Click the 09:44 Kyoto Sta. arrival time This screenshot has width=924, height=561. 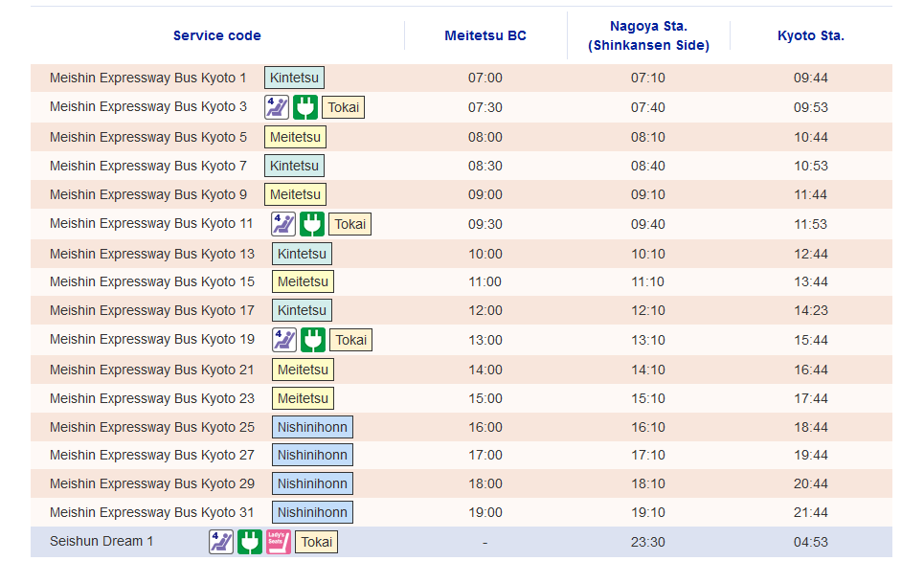(x=811, y=78)
